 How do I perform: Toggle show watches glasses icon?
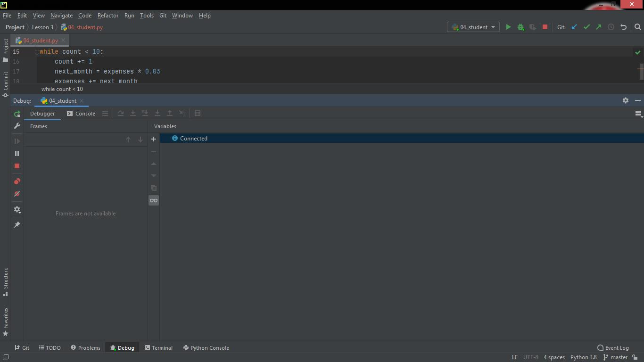154,200
